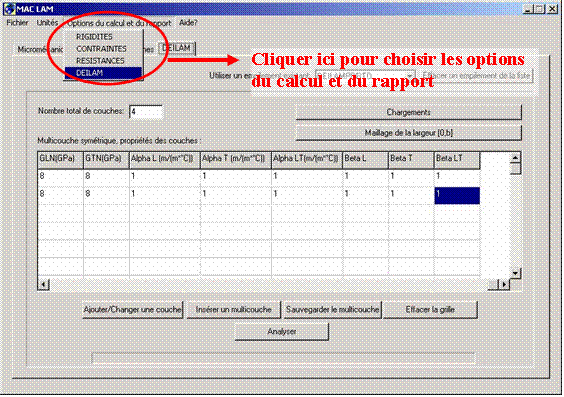Open the Unités menu
This screenshot has height=397, width=564.
coord(47,23)
